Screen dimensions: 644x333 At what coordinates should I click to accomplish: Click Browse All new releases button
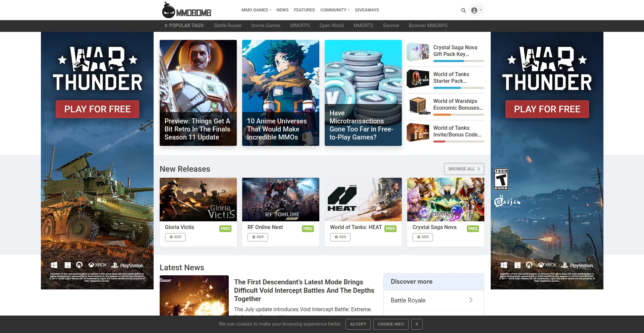click(464, 169)
